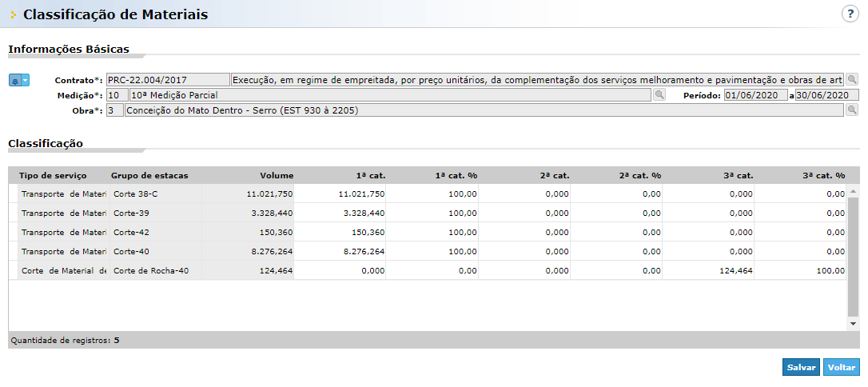Click the table scrollbar down arrow
This screenshot has width=868, height=387.
(853, 324)
